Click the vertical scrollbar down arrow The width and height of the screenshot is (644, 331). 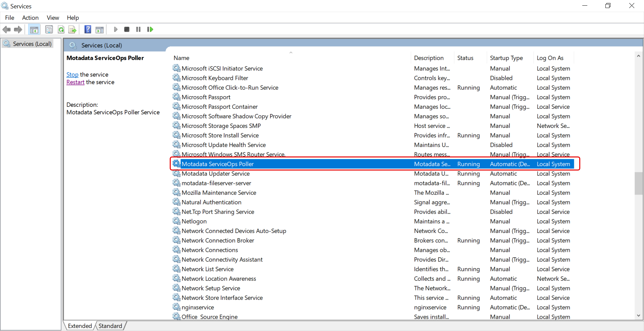pos(638,316)
